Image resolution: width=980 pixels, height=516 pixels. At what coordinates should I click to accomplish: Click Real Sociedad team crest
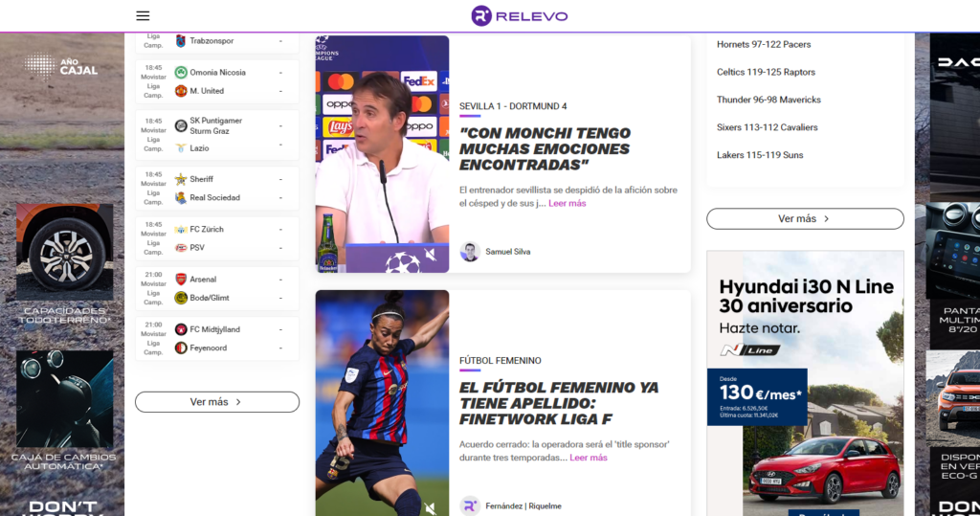[x=181, y=197]
